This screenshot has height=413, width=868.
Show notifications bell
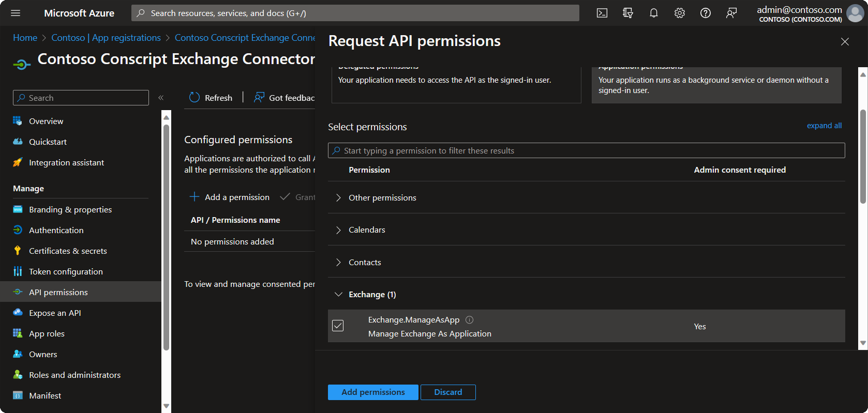(654, 13)
